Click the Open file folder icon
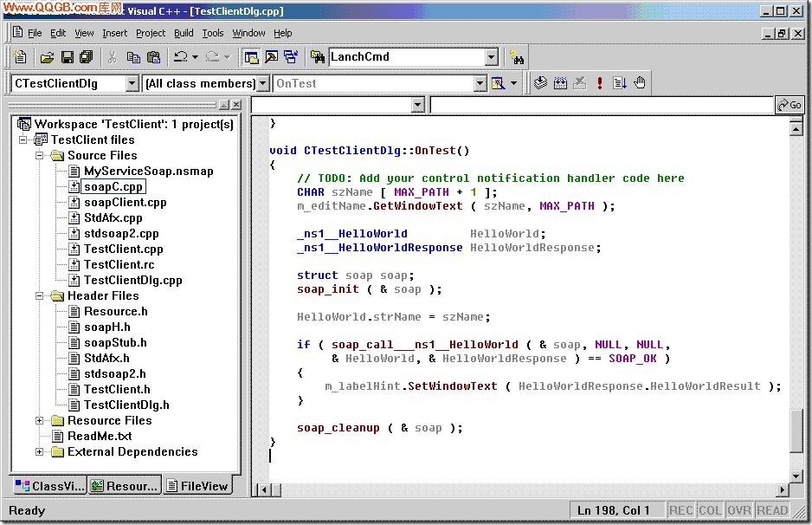The width and height of the screenshot is (812, 525). [x=47, y=57]
